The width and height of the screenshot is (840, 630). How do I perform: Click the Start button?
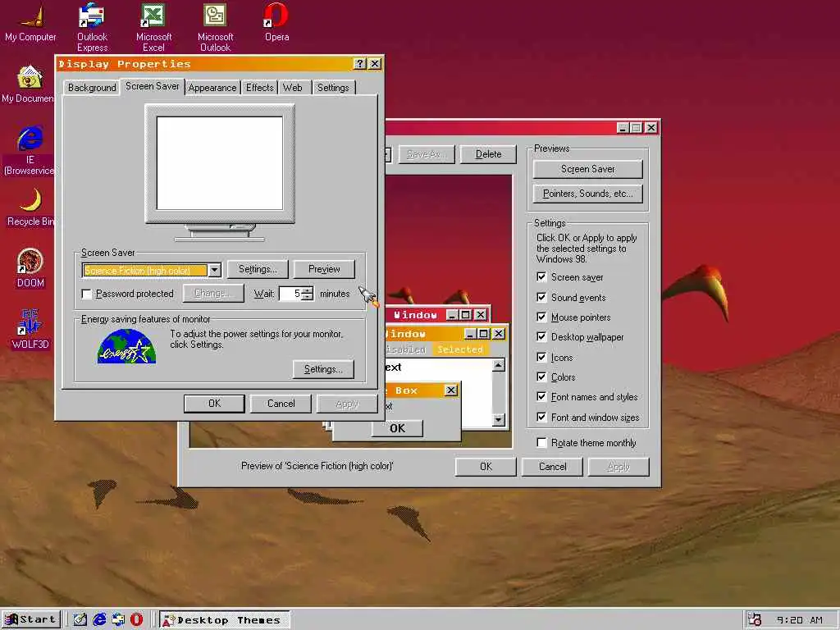pyautogui.click(x=30, y=620)
